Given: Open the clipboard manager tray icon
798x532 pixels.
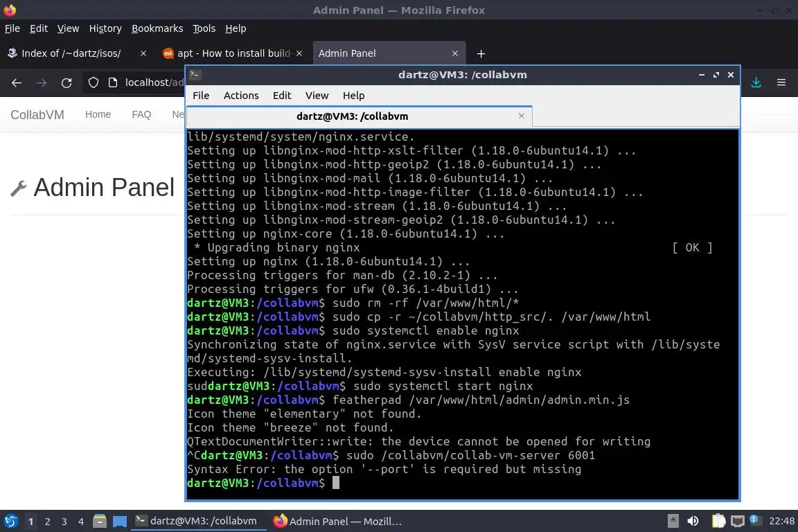Looking at the screenshot, I should (x=718, y=521).
